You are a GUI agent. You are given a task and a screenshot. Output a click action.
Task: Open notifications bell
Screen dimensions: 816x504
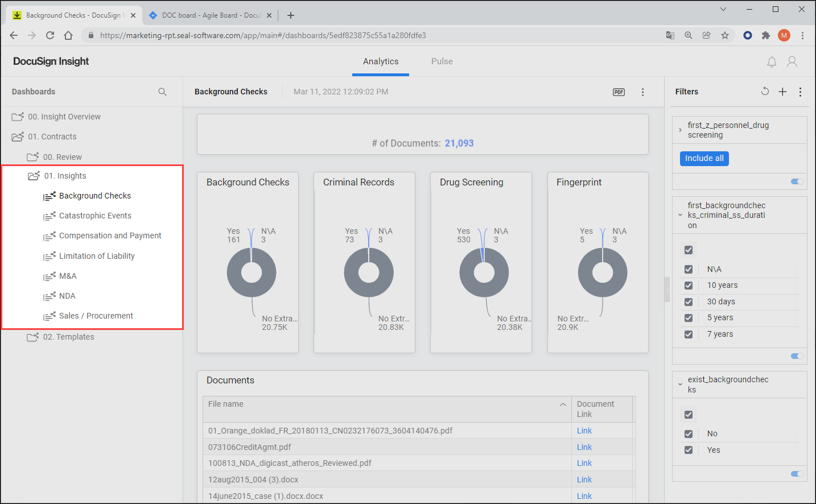point(772,62)
